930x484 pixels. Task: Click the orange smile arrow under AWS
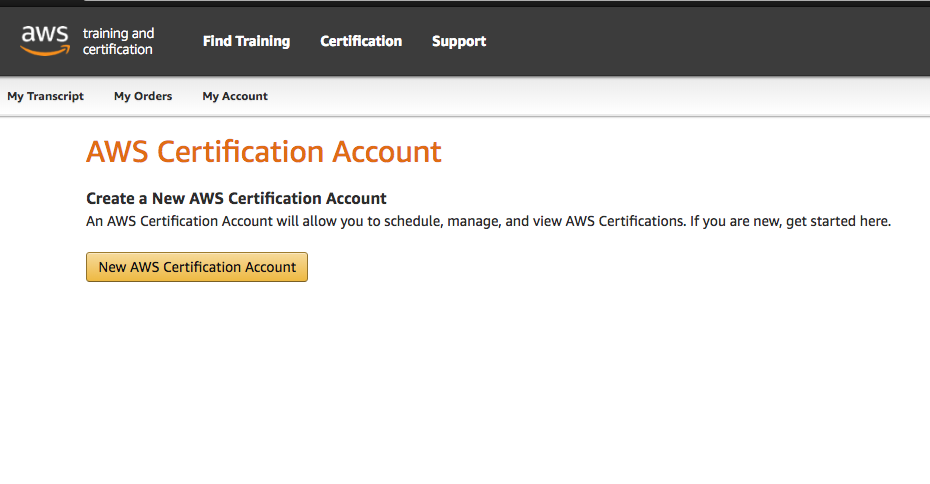click(x=45, y=50)
